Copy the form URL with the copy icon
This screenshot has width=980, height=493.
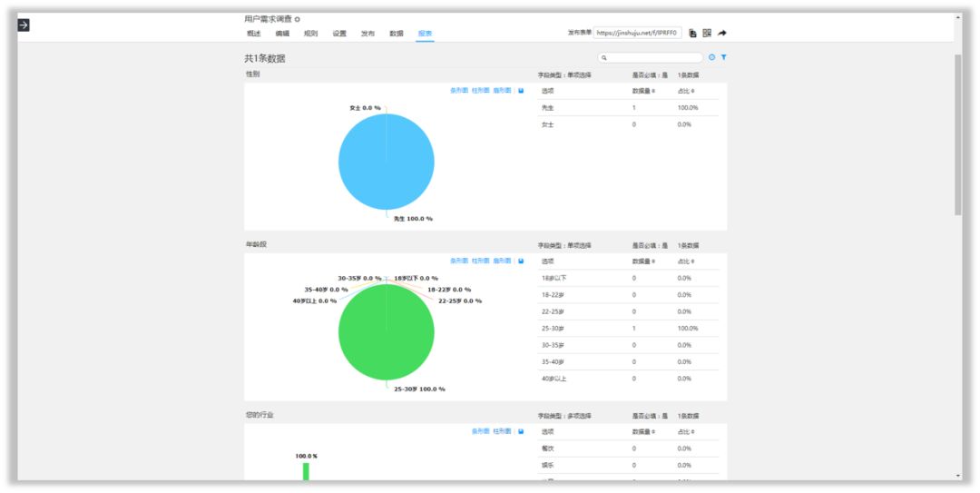692,34
